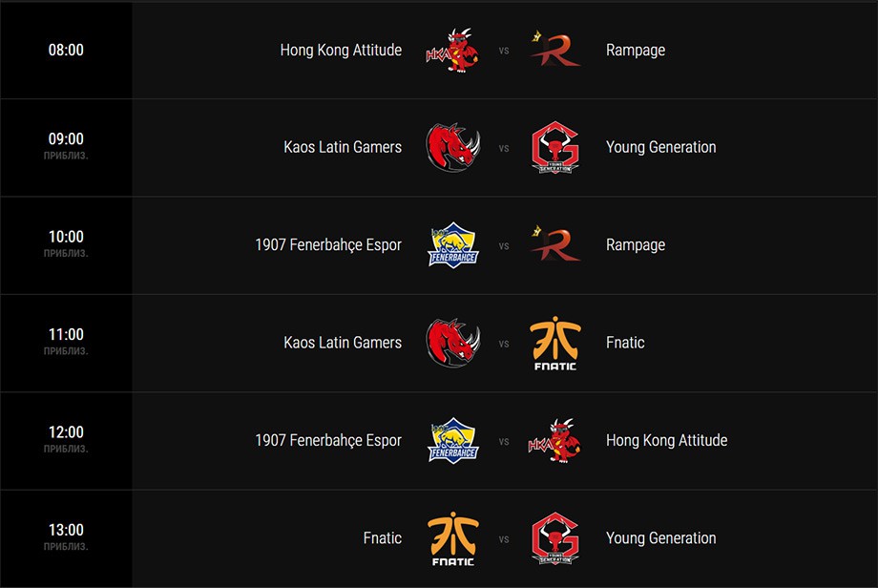Open Fnatic team name in 11:00 row
The image size is (878, 588).
[625, 342]
